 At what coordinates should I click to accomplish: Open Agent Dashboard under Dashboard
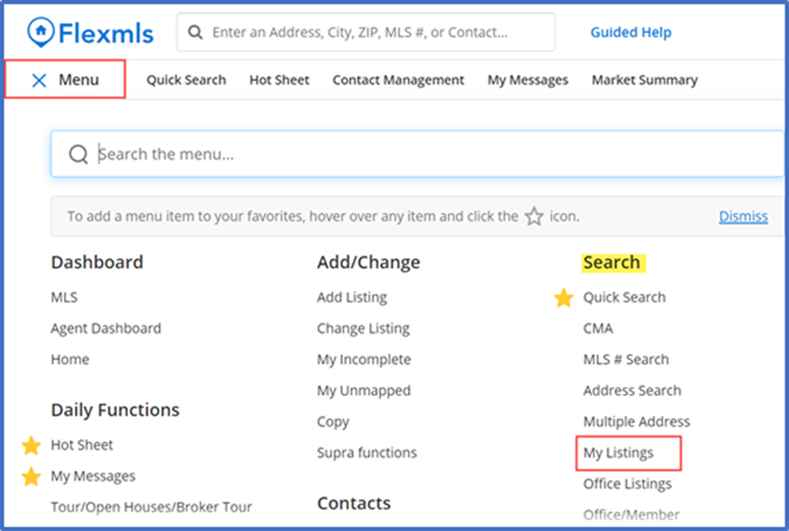[105, 328]
